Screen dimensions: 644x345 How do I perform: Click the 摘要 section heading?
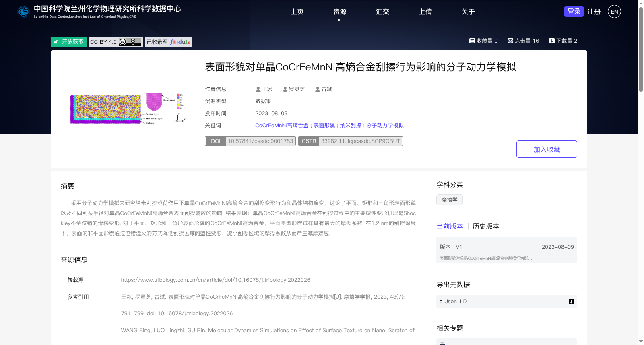(68, 186)
